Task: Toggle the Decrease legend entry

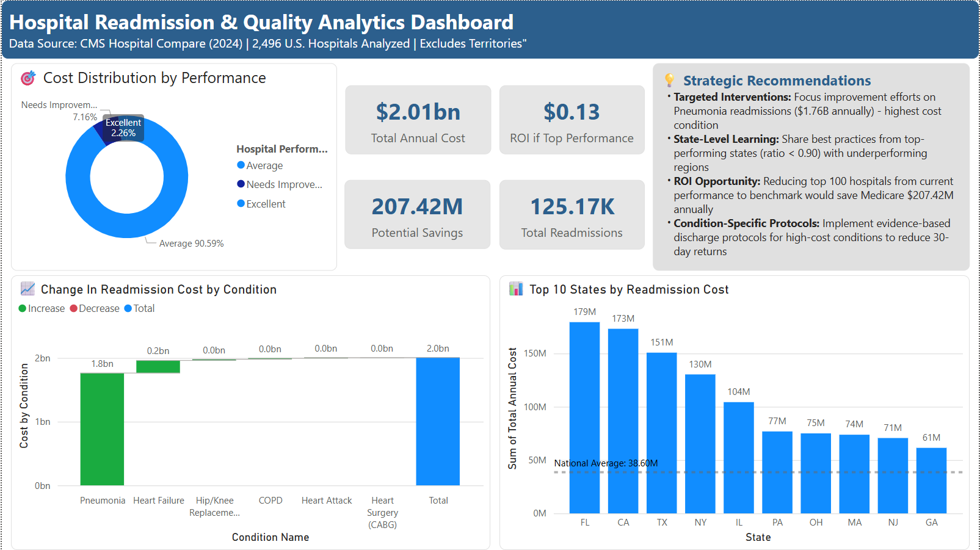Action: (95, 308)
